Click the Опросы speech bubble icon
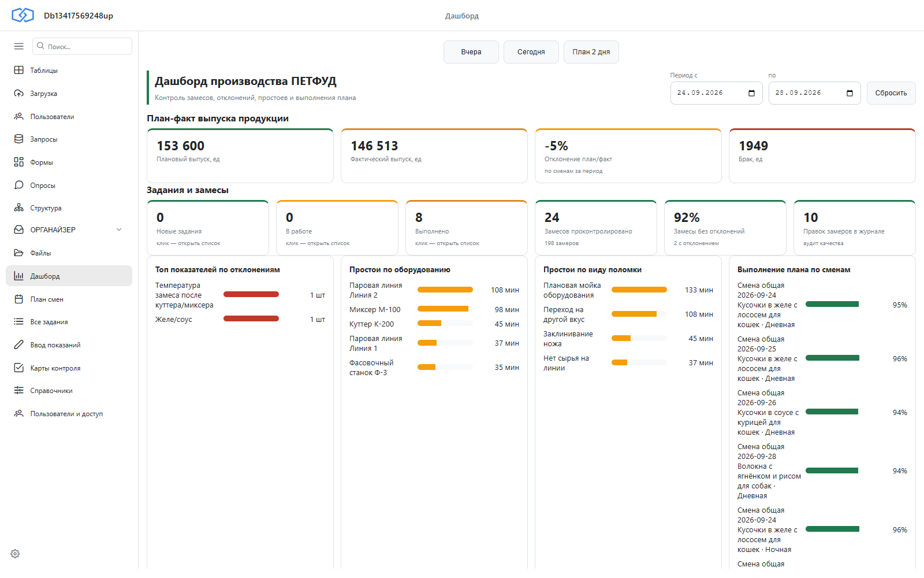 click(x=18, y=185)
